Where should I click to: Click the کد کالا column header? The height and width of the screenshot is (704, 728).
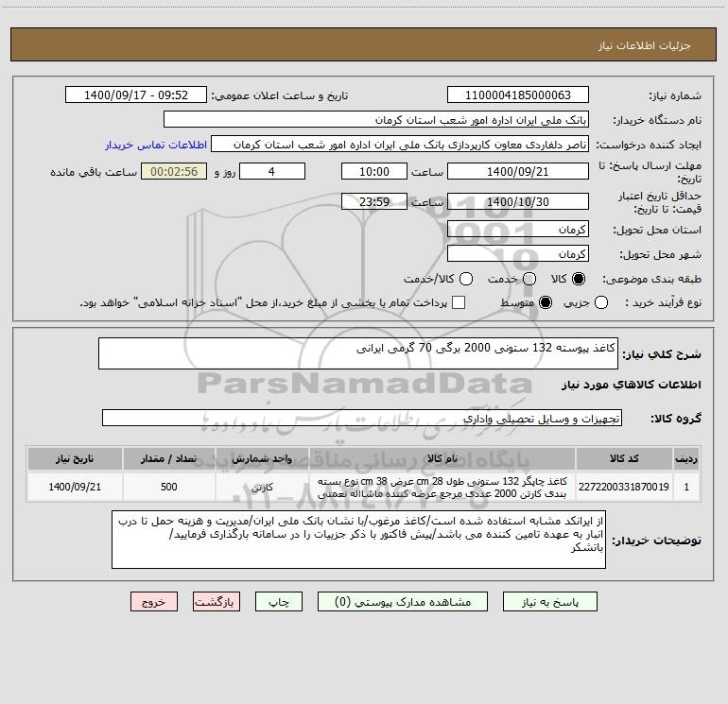pos(624,458)
